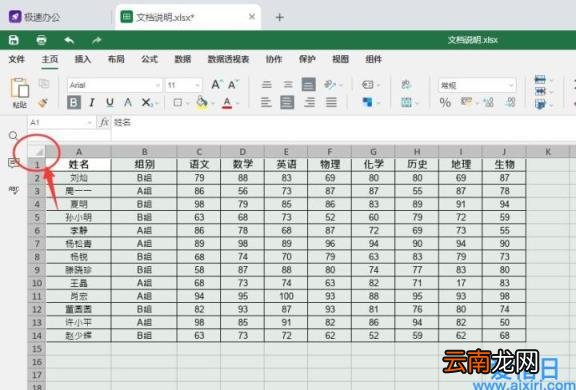This screenshot has width=576, height=390.
Task: Undo the last action
Action: (x=69, y=40)
